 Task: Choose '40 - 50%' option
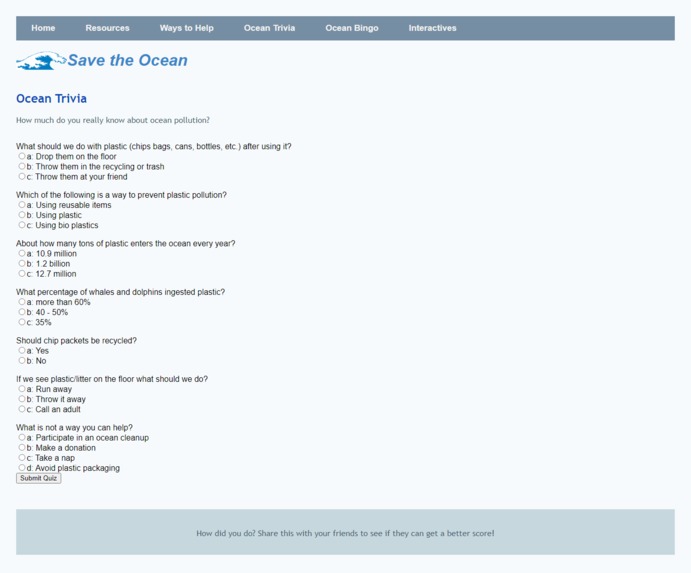pyautogui.click(x=22, y=312)
